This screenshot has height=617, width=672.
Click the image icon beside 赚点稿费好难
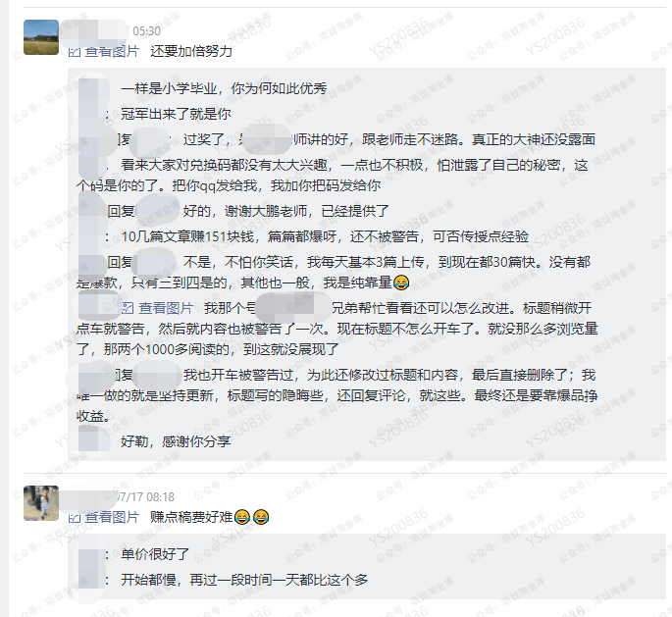pos(75,518)
